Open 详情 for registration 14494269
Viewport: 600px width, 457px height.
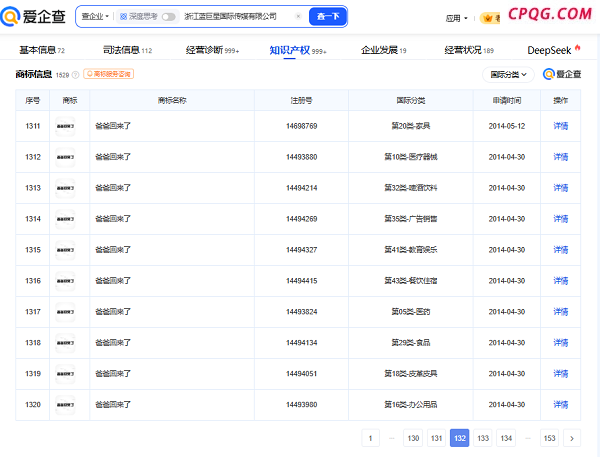(x=561, y=219)
